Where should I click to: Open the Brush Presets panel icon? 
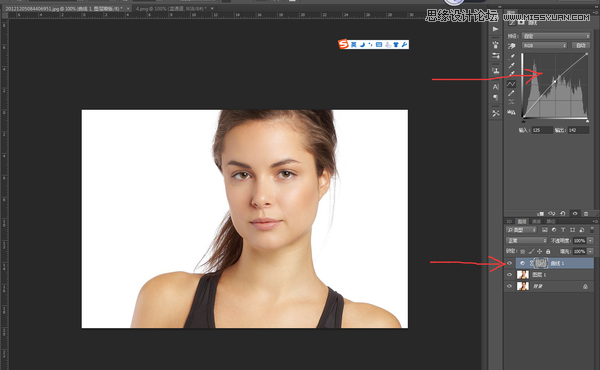click(496, 44)
